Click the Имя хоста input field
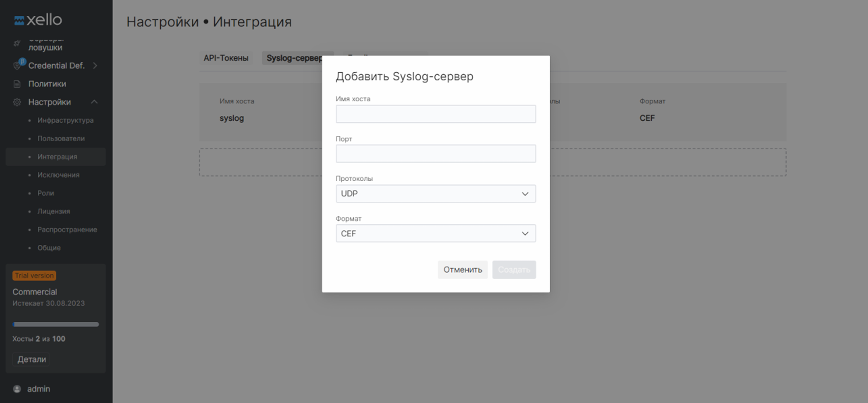Viewport: 868px width, 403px height. 435,114
